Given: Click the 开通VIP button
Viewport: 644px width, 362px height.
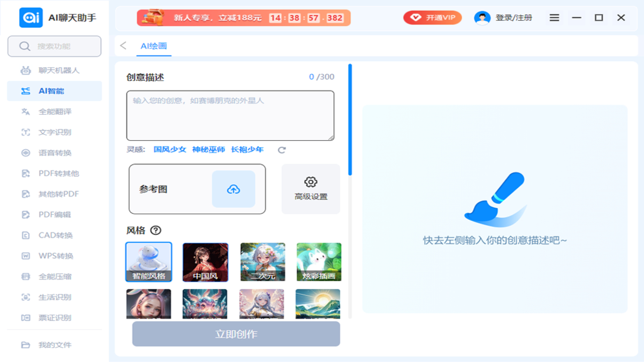Looking at the screenshot, I should coord(432,17).
